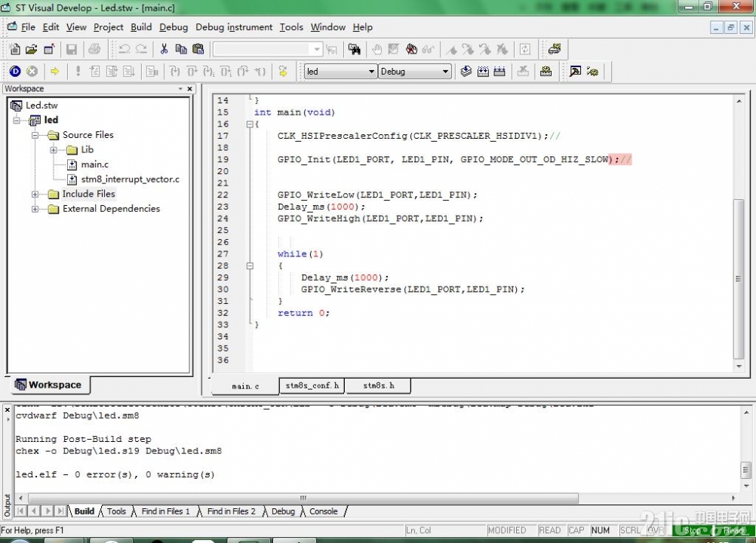
Task: Open the led project selection dropdown
Action: pos(371,72)
